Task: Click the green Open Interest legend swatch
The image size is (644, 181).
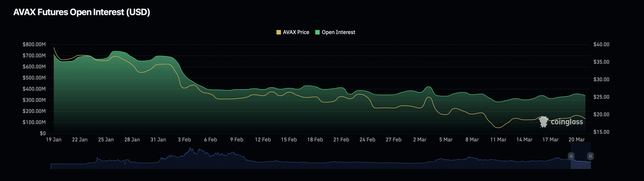Action: pos(317,32)
